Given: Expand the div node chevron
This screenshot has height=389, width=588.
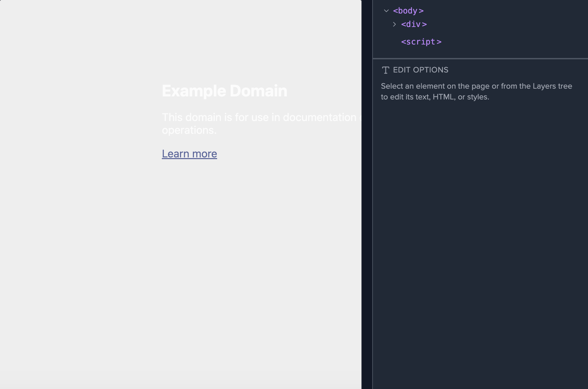Looking at the screenshot, I should coord(394,24).
